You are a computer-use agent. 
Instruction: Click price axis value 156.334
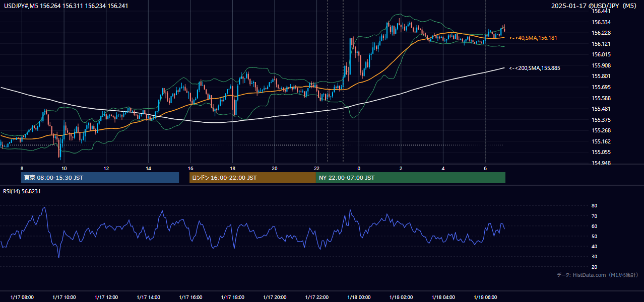click(x=601, y=22)
